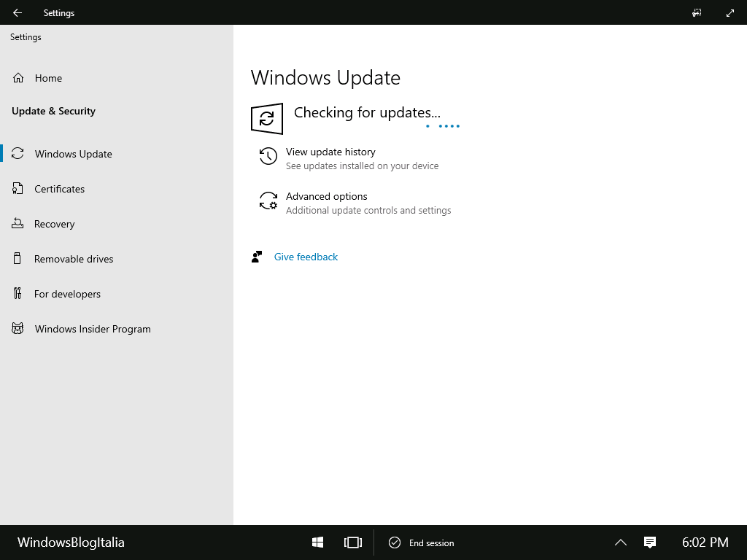Go back with the arrow in title bar

tap(18, 13)
